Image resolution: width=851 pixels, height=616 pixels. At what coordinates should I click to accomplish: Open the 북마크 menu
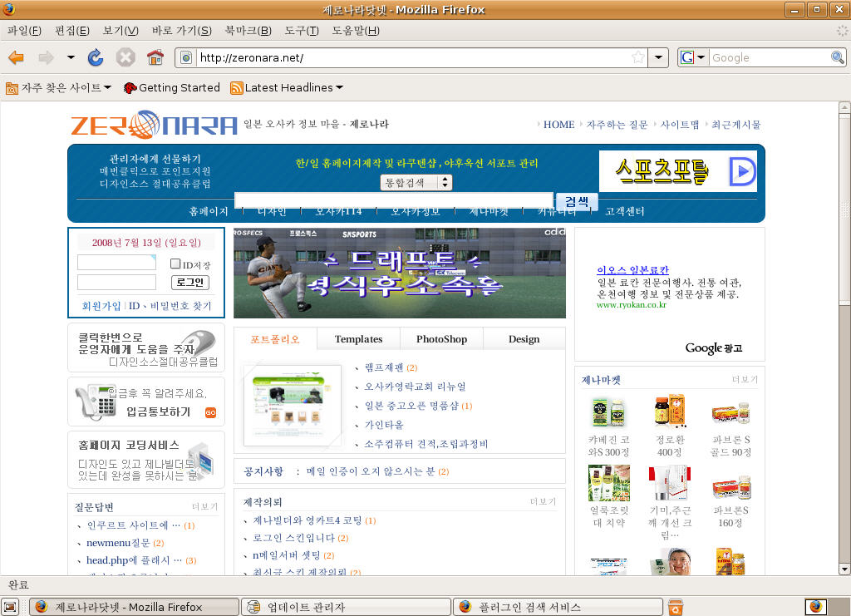click(x=248, y=31)
